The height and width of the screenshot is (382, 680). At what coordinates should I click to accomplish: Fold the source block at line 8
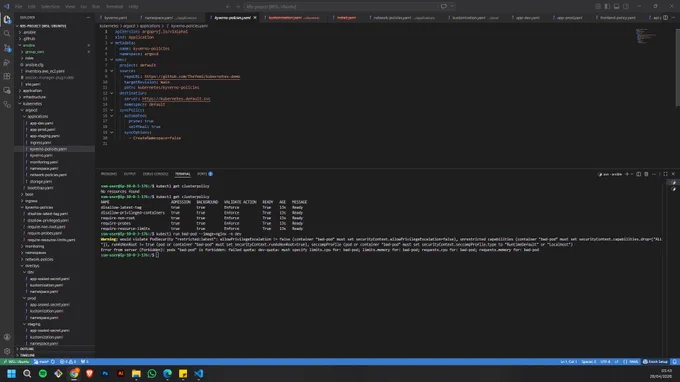click(x=111, y=71)
